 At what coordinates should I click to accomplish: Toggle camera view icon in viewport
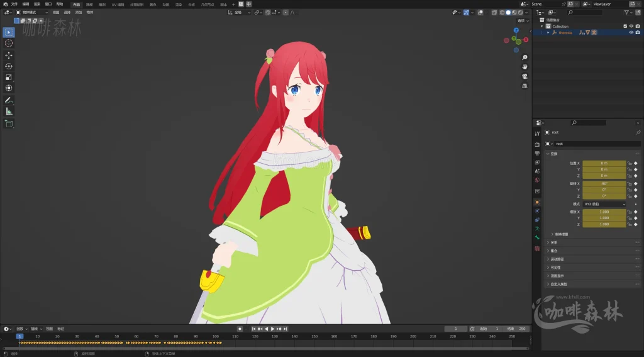[x=525, y=76]
